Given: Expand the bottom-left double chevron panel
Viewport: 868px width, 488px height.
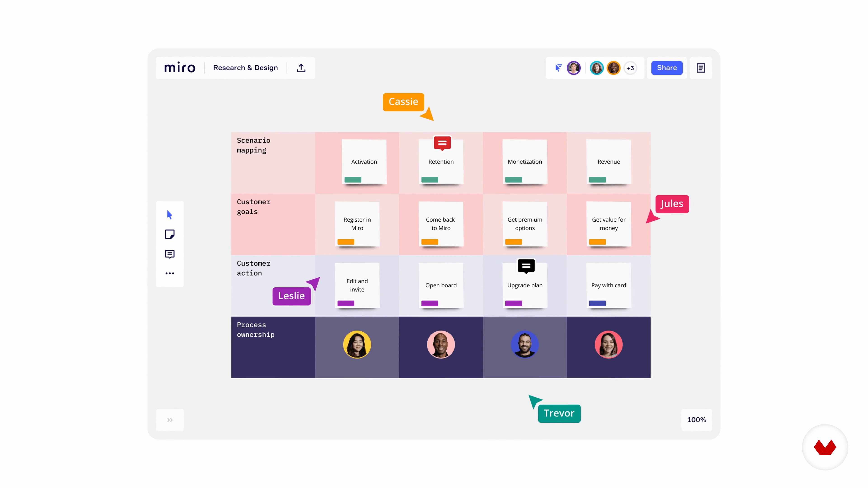Looking at the screenshot, I should pyautogui.click(x=170, y=420).
